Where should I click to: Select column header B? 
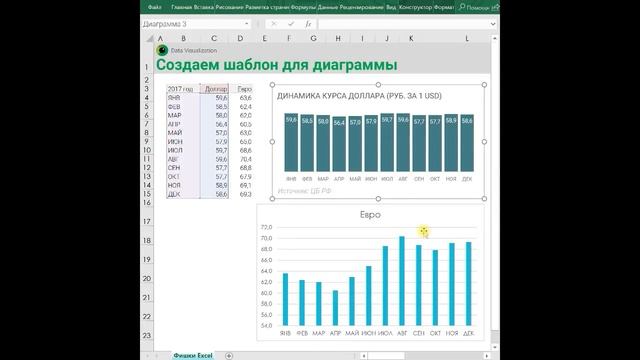coord(184,38)
